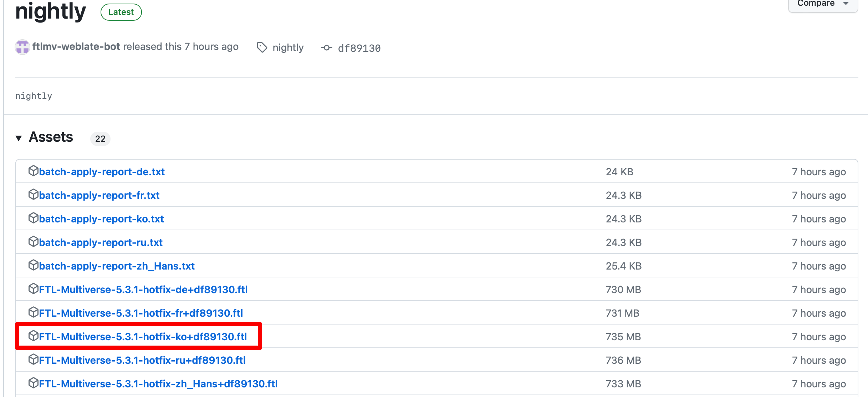Click the Assets count badge 22

100,139
